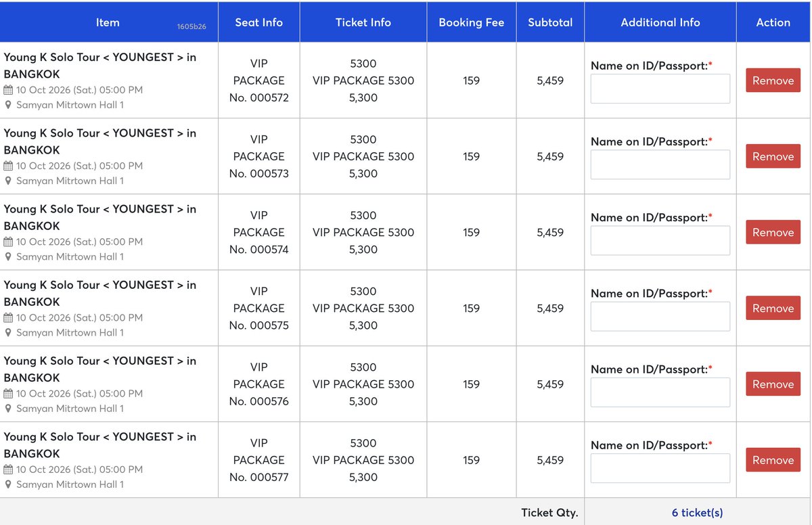Click location pin icon for ticket No. 000575
Screen dimensions: 812x525
8,333
